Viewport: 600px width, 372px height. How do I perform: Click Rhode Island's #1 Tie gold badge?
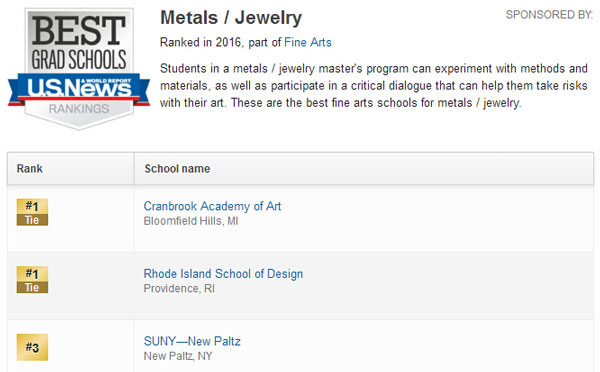tap(32, 280)
